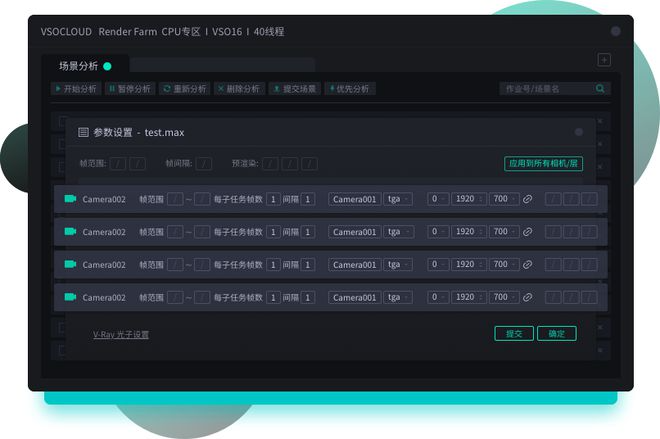Click the round button in the VSOCLOUD title bar
Viewport: 660px width, 439px height.
coord(615,31)
